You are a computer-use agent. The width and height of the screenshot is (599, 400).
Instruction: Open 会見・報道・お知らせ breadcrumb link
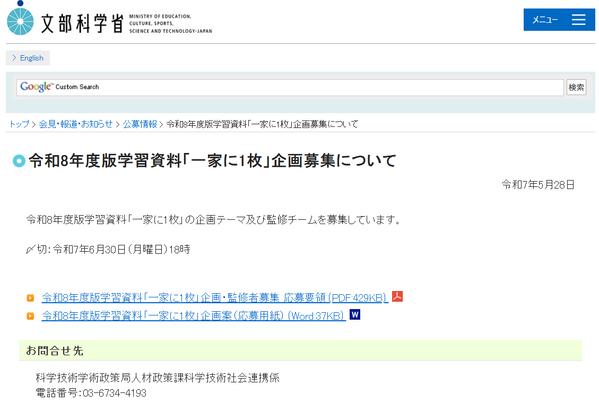point(76,124)
